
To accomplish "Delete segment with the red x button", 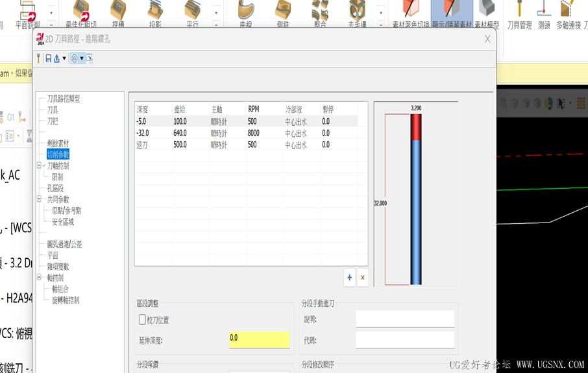I will coord(363,278).
